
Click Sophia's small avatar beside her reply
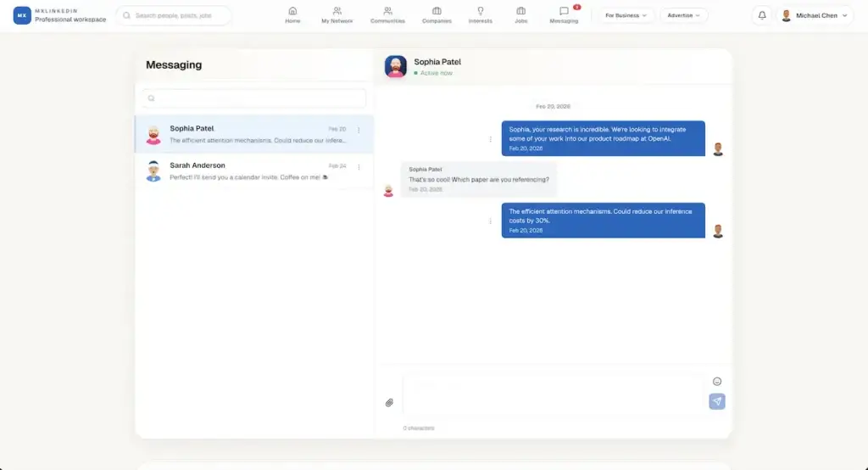coord(388,191)
